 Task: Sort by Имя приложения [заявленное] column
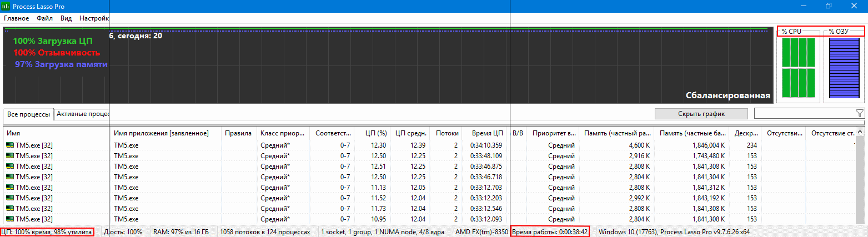click(166, 133)
